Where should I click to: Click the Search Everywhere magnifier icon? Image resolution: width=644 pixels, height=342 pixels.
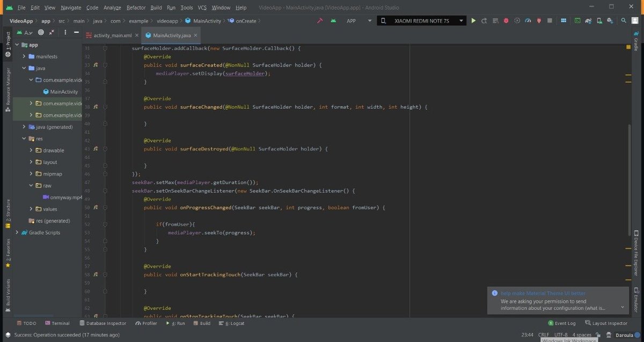point(624,21)
